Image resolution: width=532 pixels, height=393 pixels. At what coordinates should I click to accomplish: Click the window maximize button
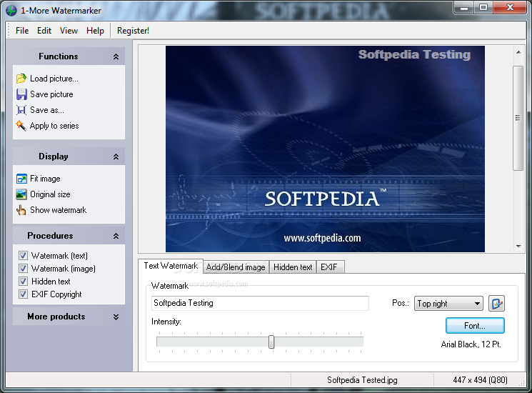[x=483, y=7]
